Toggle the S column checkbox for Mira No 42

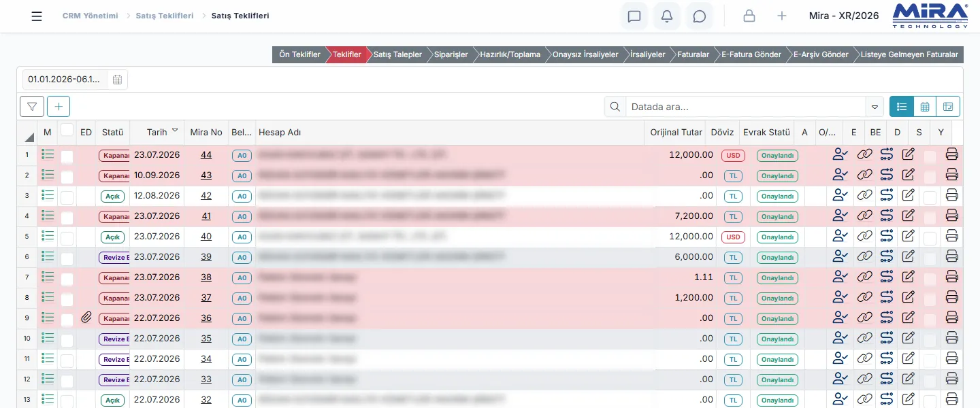[x=930, y=197]
